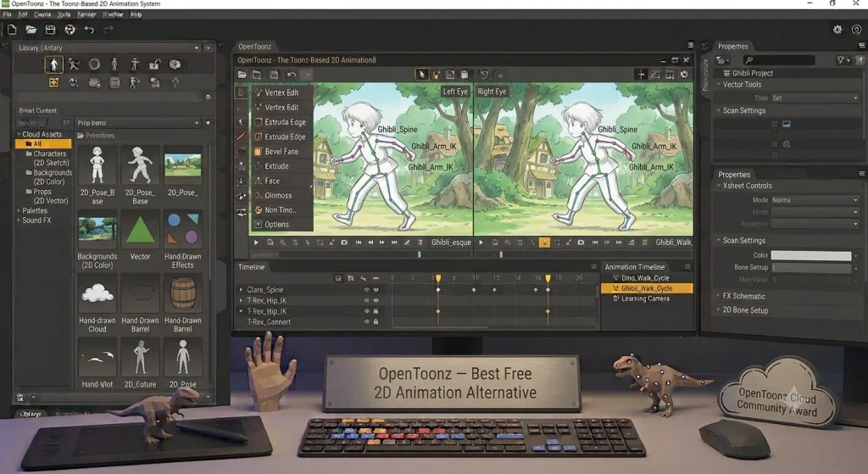
Task: Click the Bone Setup value field
Action: 811,267
